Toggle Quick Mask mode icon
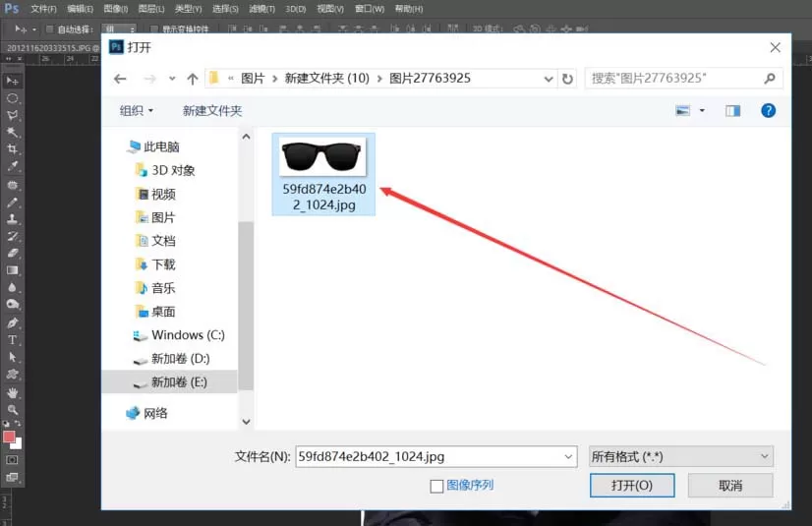 12,460
